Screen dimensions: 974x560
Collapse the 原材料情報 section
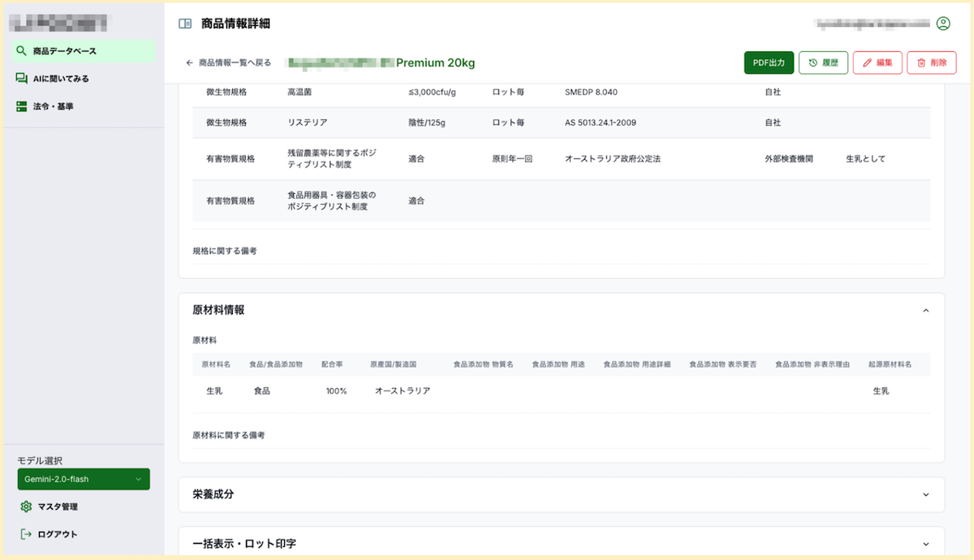tap(926, 310)
